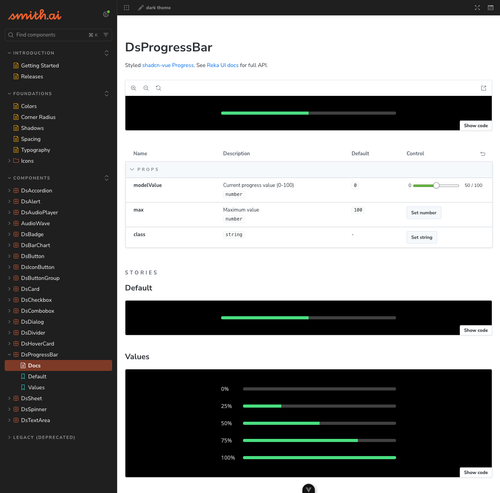Show code for the Default story
This screenshot has width=500, height=493.
476,330
